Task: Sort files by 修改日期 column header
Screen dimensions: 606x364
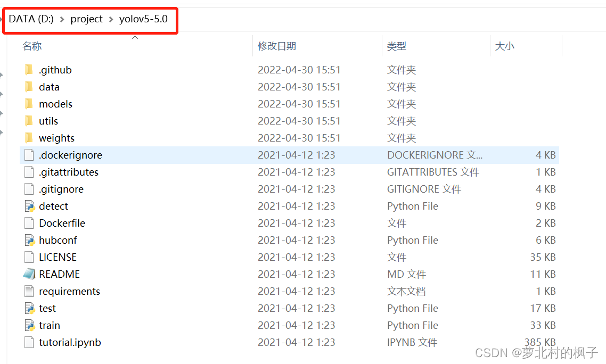Action: pyautogui.click(x=277, y=46)
